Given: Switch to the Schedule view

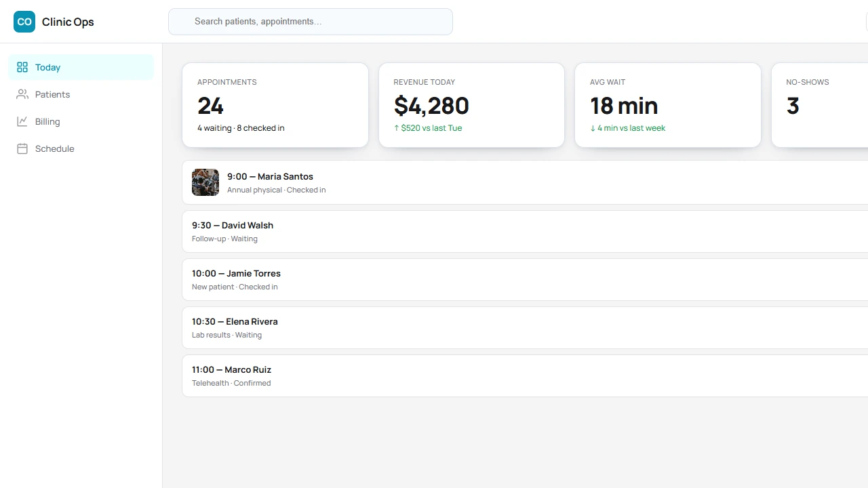Looking at the screenshot, I should point(81,148).
